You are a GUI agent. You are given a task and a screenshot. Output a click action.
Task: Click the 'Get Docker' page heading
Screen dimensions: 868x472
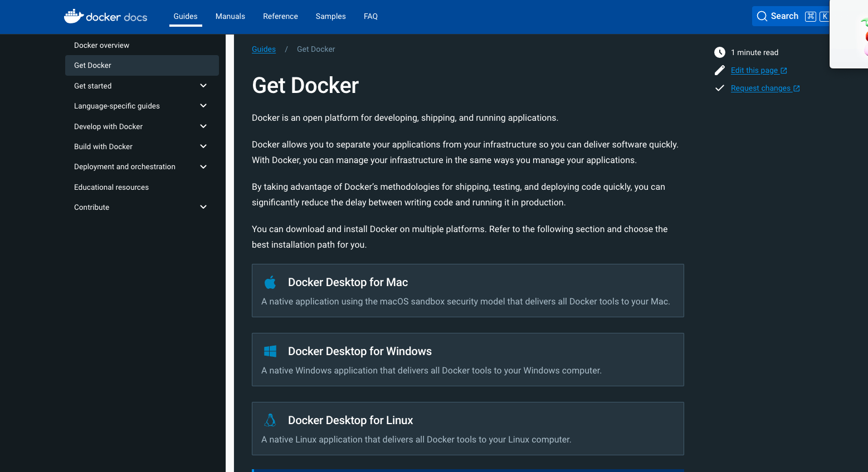(x=305, y=85)
